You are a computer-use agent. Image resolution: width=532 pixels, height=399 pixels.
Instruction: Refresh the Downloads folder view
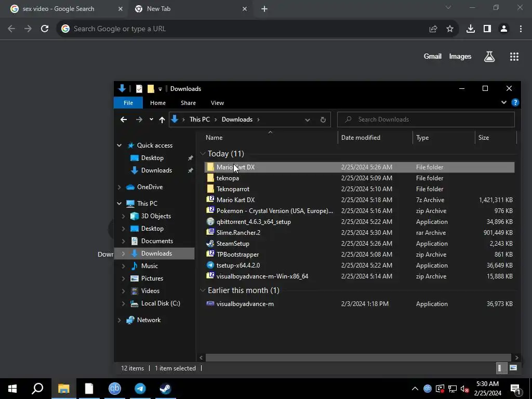tap(323, 119)
